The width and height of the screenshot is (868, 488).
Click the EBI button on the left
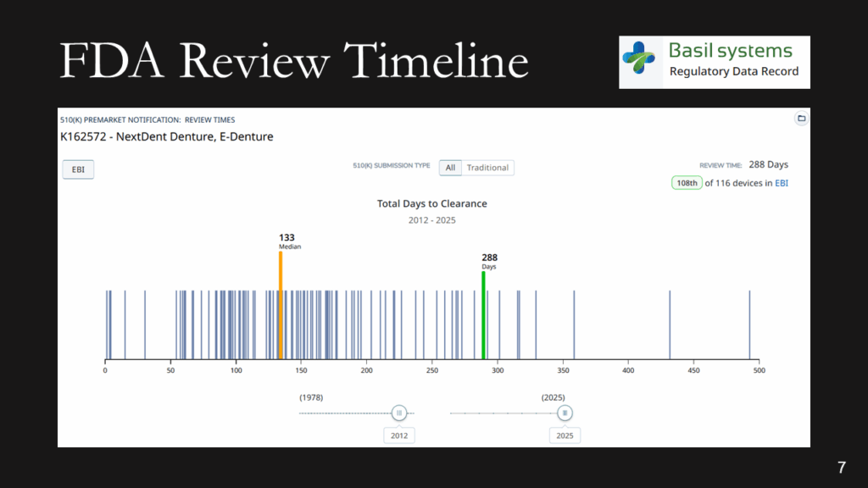77,169
